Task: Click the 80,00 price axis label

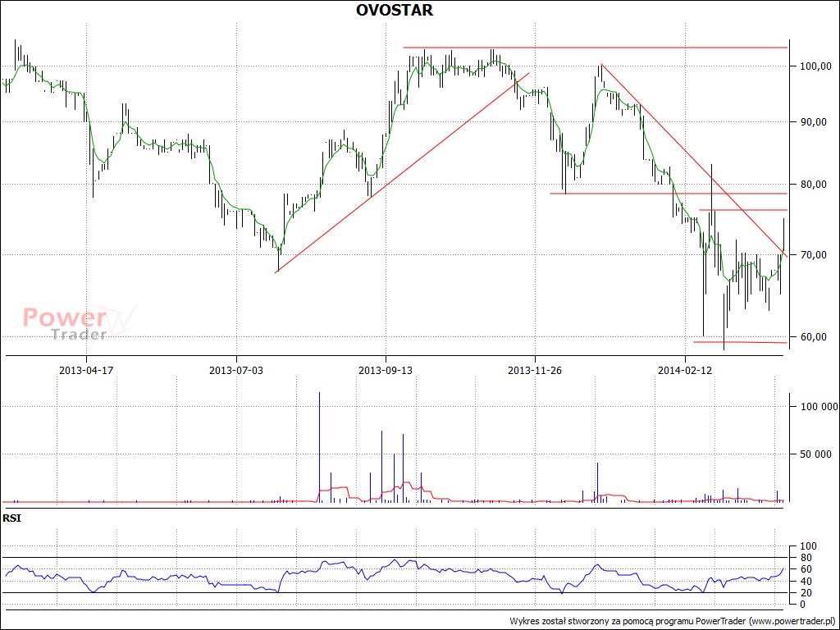Action: [x=815, y=185]
